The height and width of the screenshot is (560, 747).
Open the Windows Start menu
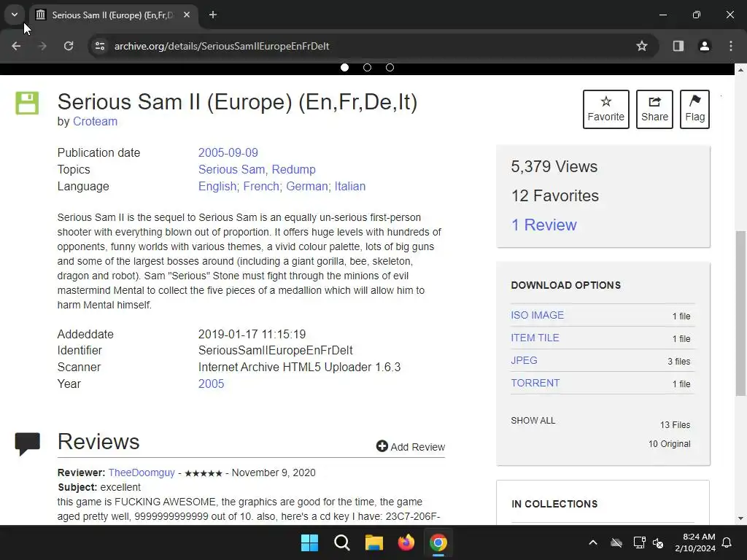(309, 542)
